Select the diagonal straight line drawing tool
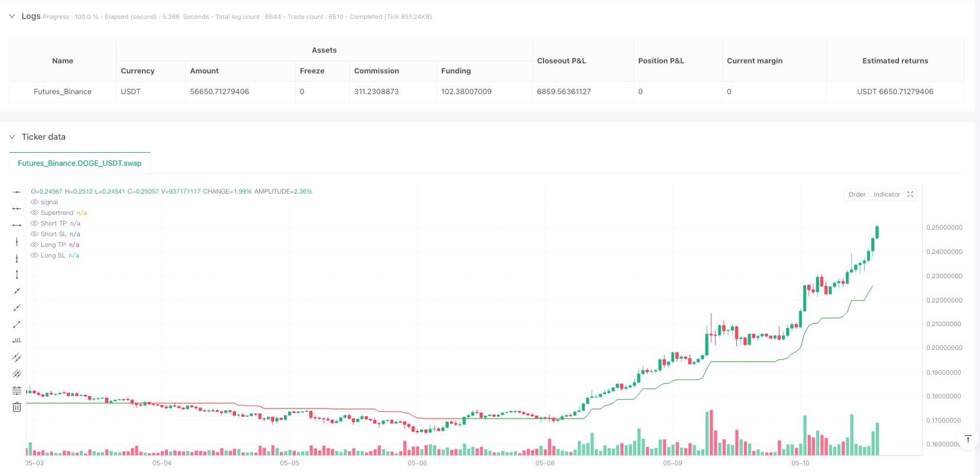The image size is (980, 476). click(x=17, y=291)
